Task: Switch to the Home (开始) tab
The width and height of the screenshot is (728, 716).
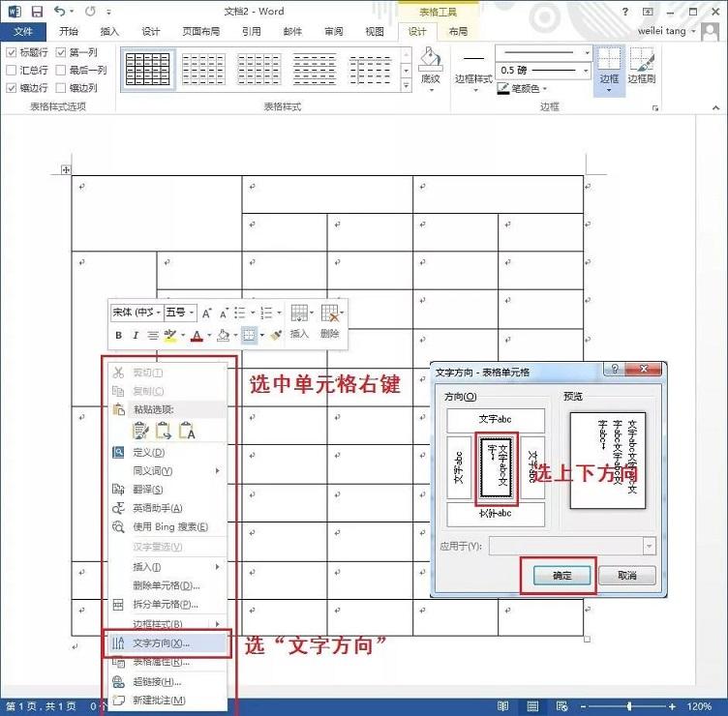Action: point(69,31)
